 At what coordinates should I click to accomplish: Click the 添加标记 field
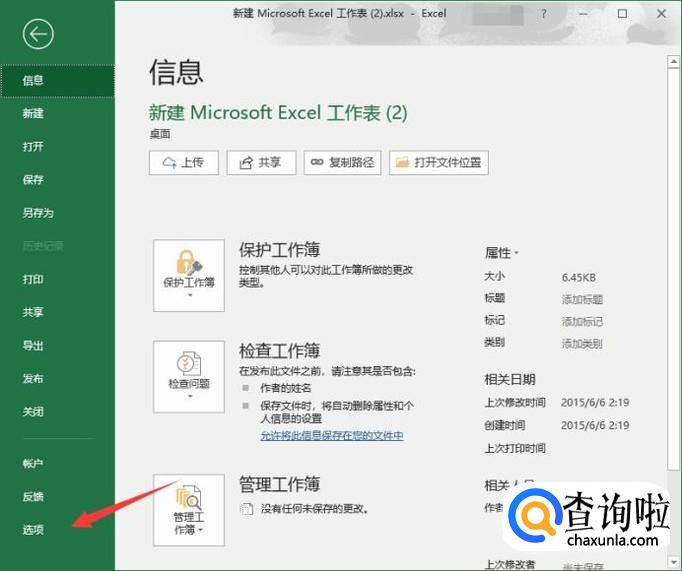(582, 321)
